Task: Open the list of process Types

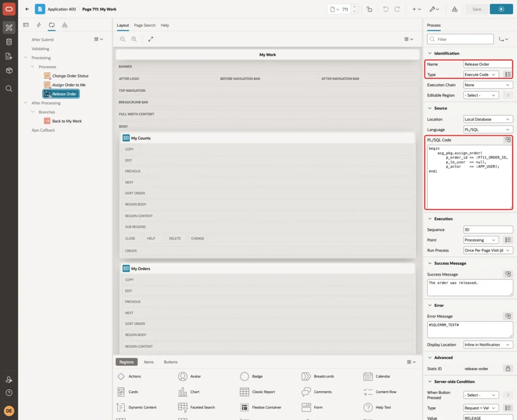Action: pos(508,75)
